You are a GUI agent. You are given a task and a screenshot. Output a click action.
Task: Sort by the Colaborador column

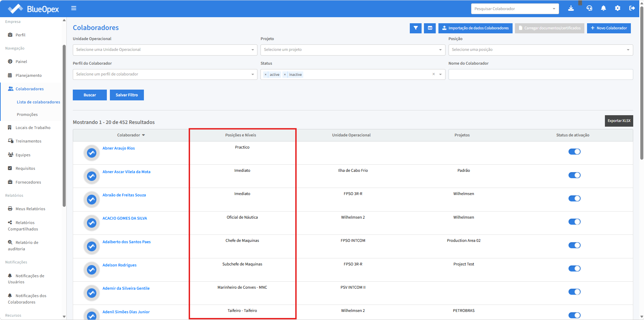point(131,135)
